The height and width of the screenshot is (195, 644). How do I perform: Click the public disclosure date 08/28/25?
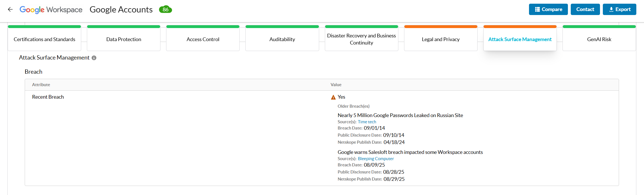point(394,172)
